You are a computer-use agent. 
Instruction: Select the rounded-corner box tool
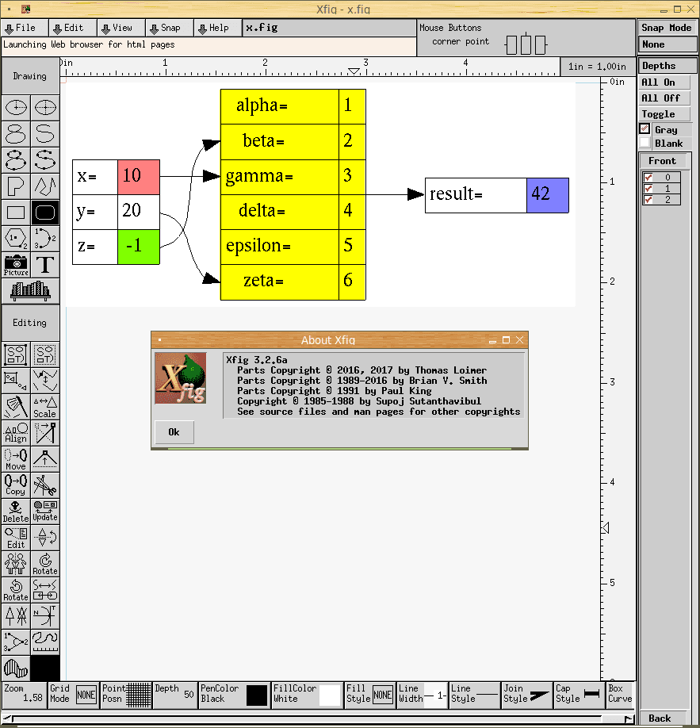[45, 213]
